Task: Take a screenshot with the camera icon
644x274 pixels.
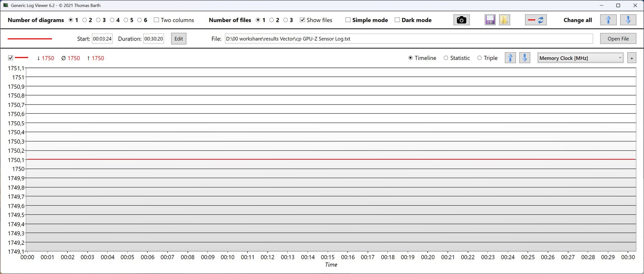Action: coord(462,20)
